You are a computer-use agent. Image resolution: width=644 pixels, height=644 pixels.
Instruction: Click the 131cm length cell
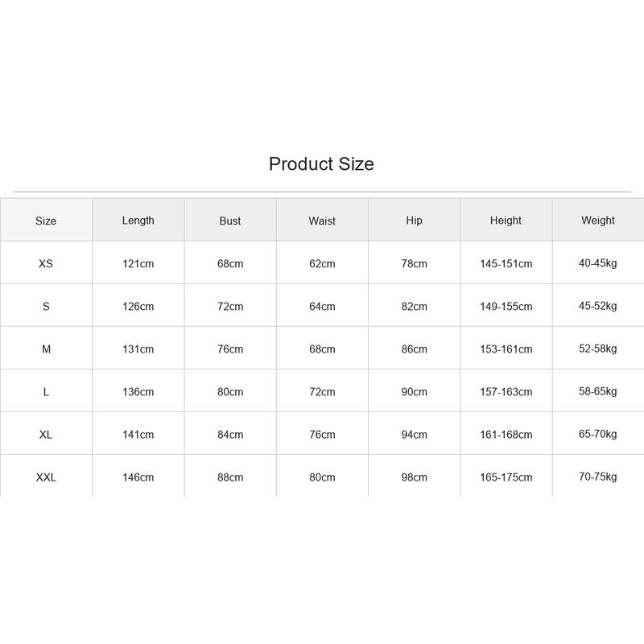click(138, 349)
